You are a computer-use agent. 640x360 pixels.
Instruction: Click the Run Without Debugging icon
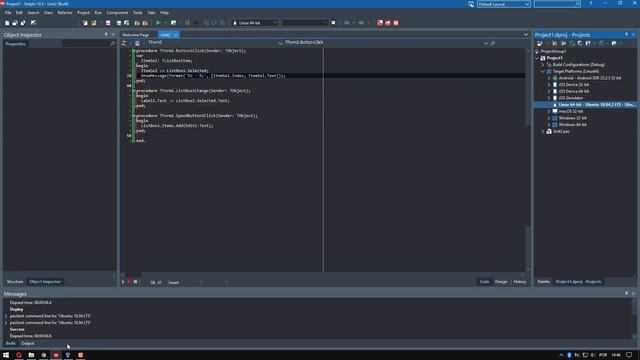point(173,23)
